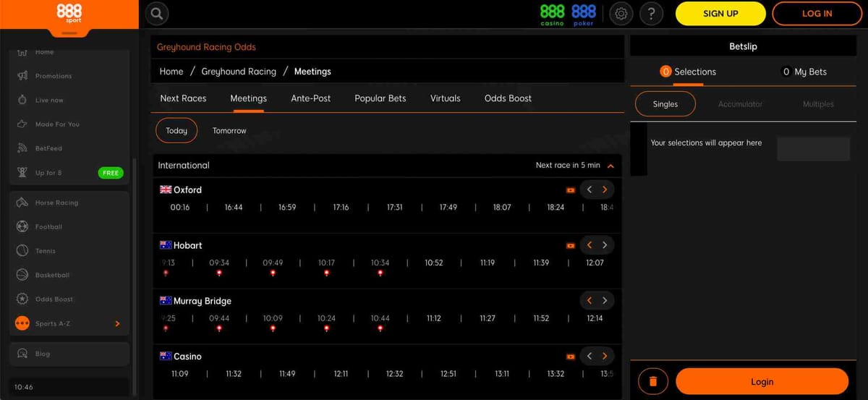868x400 pixels.
Task: Click the Oxford live stream icon
Action: tap(571, 190)
